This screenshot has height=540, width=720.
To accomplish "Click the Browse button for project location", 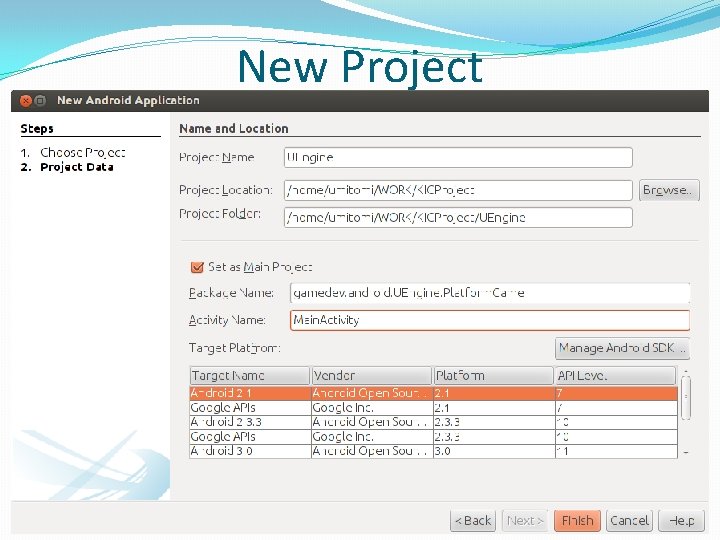I will [669, 190].
